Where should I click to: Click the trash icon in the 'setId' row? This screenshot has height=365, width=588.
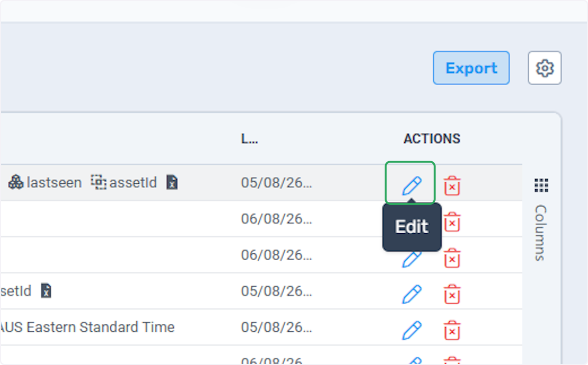[452, 294]
